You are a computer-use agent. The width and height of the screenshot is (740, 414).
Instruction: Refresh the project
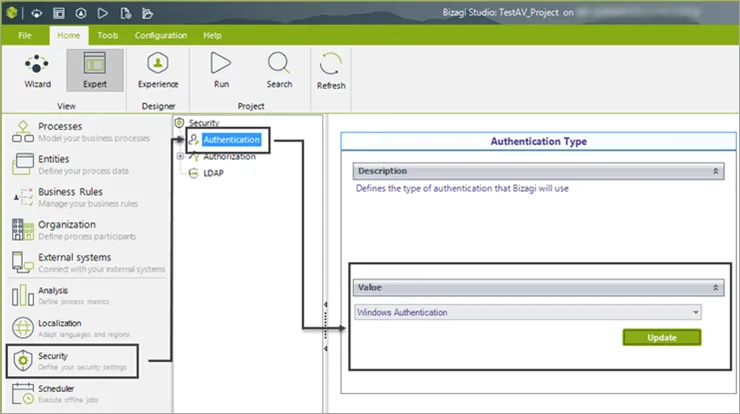(331, 71)
